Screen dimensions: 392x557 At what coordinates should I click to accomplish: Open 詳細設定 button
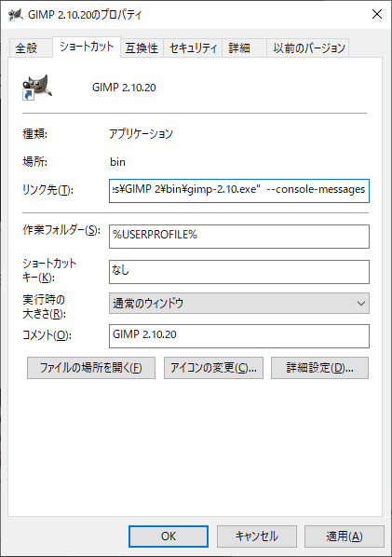(319, 368)
